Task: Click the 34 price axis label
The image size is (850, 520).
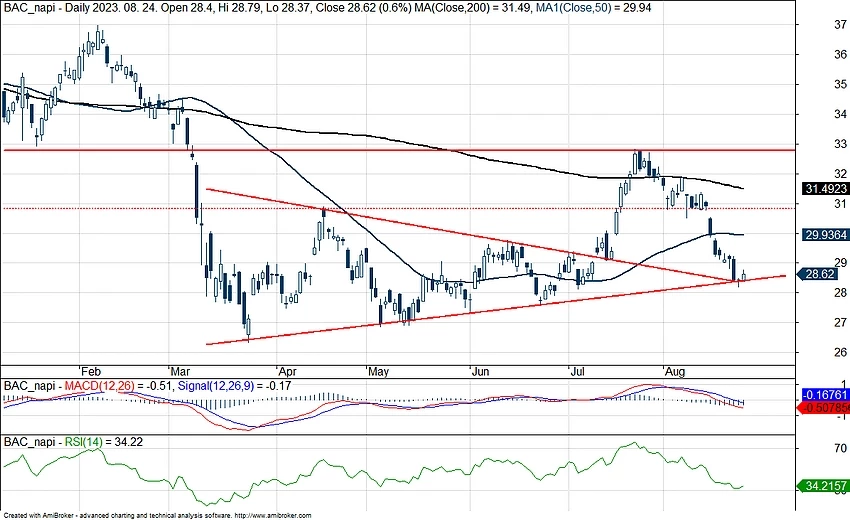Action: [841, 114]
